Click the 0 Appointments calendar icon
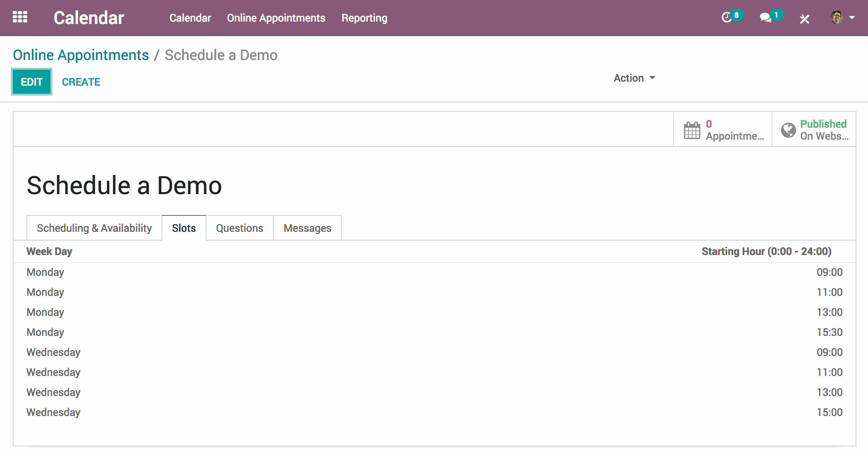868x456 pixels. click(691, 130)
